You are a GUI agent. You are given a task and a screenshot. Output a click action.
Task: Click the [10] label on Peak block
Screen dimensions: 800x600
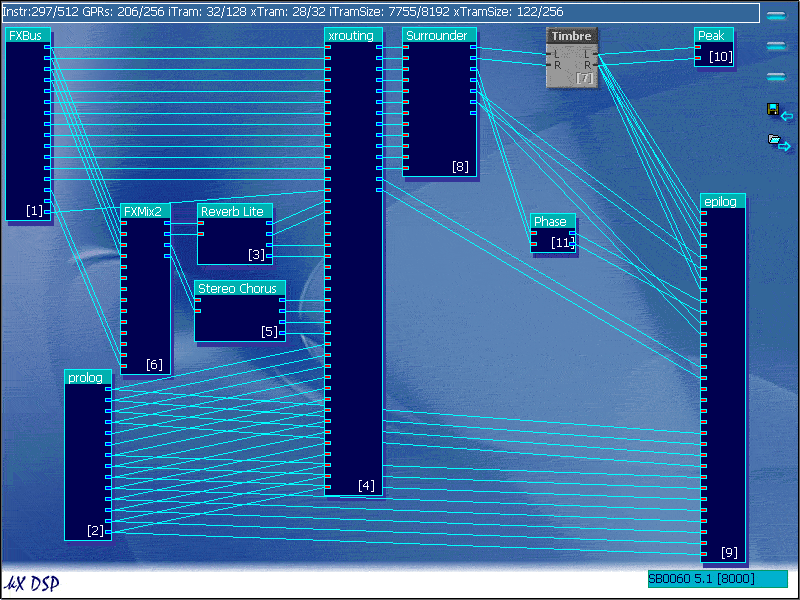(x=720, y=57)
